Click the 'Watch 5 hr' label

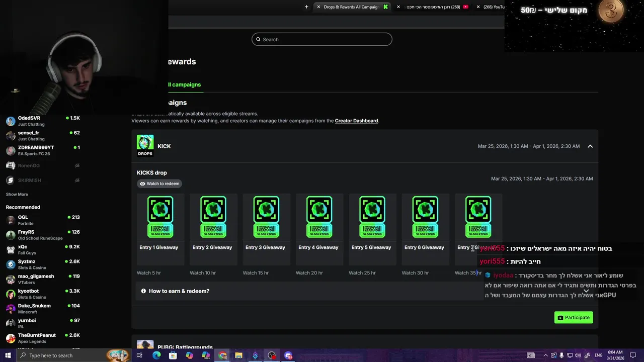pos(149,273)
